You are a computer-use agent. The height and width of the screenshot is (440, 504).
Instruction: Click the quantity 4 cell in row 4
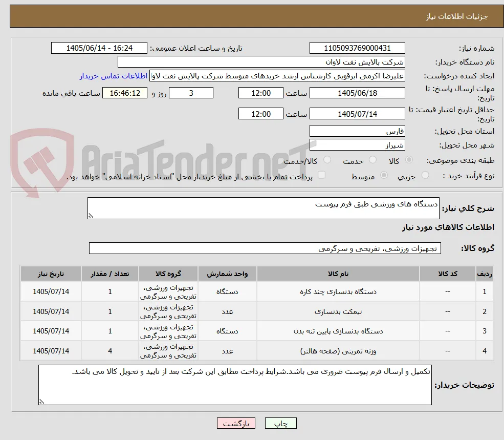click(110, 351)
